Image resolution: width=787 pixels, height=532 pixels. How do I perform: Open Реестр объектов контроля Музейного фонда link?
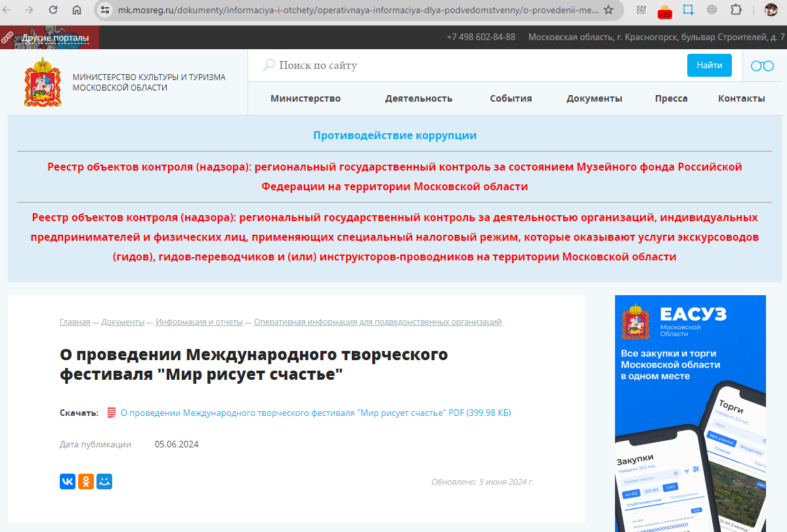394,176
